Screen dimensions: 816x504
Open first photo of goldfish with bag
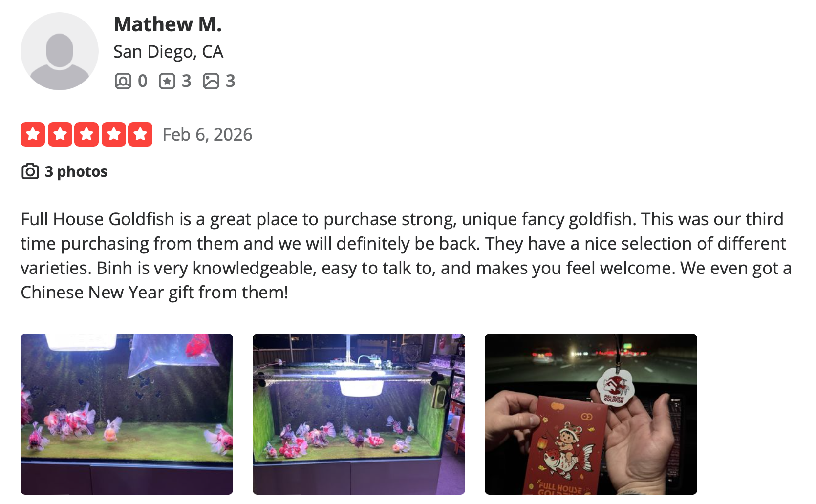point(127,414)
